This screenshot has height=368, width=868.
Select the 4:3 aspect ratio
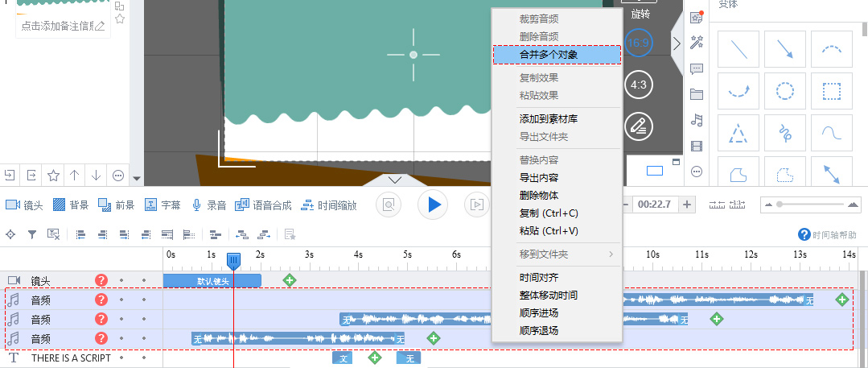click(640, 85)
